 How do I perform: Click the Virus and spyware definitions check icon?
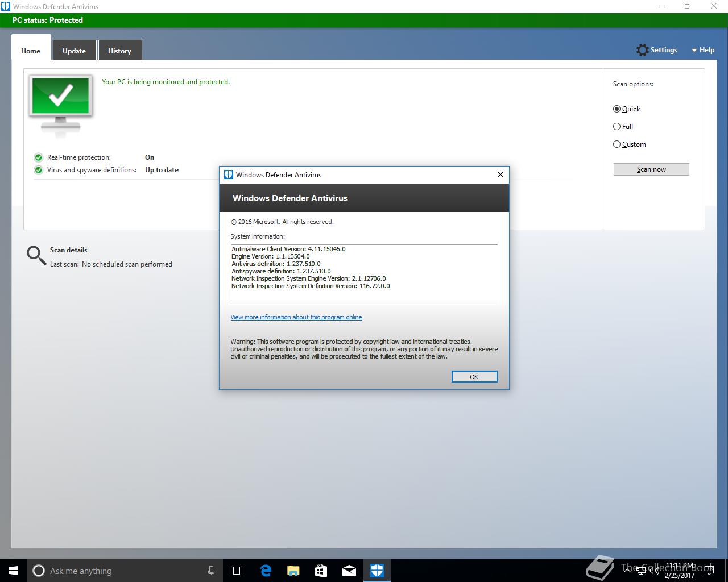[x=39, y=170]
